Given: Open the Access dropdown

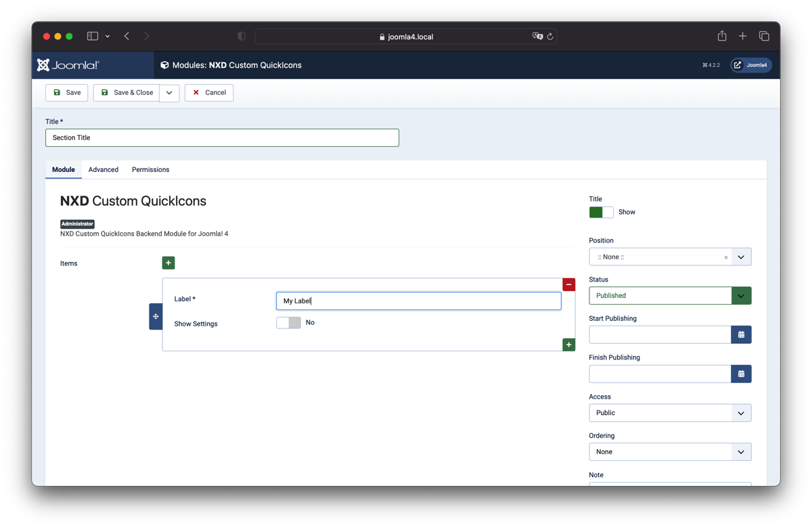Looking at the screenshot, I should [670, 413].
